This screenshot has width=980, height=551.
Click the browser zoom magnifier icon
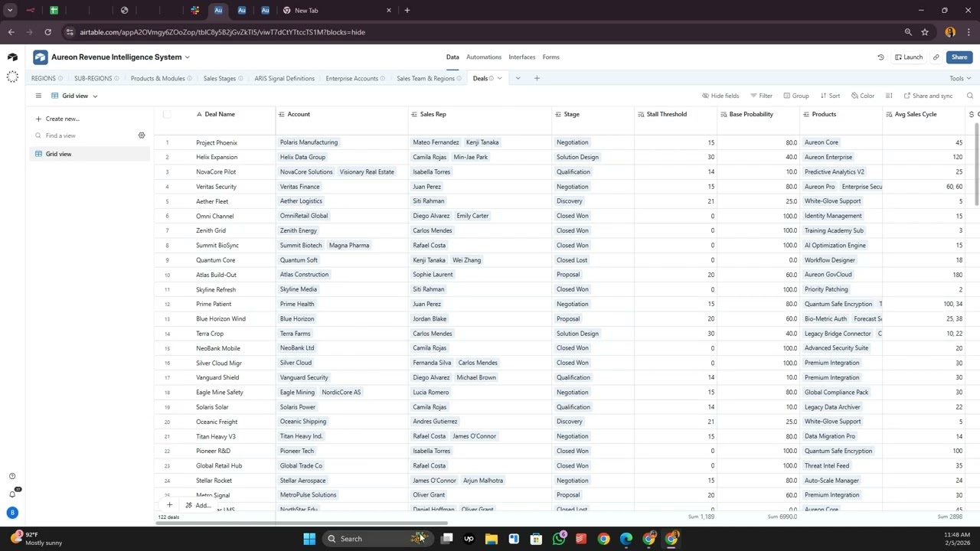tap(908, 32)
